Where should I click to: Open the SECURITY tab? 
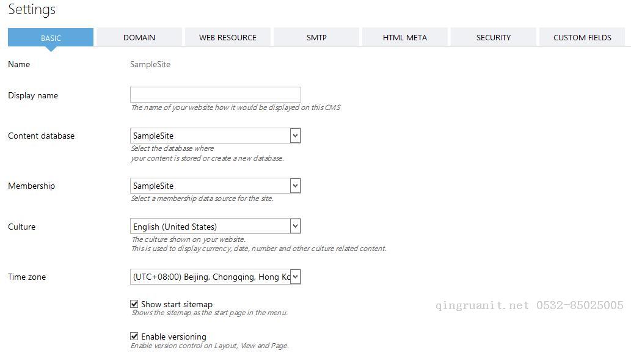(x=494, y=37)
